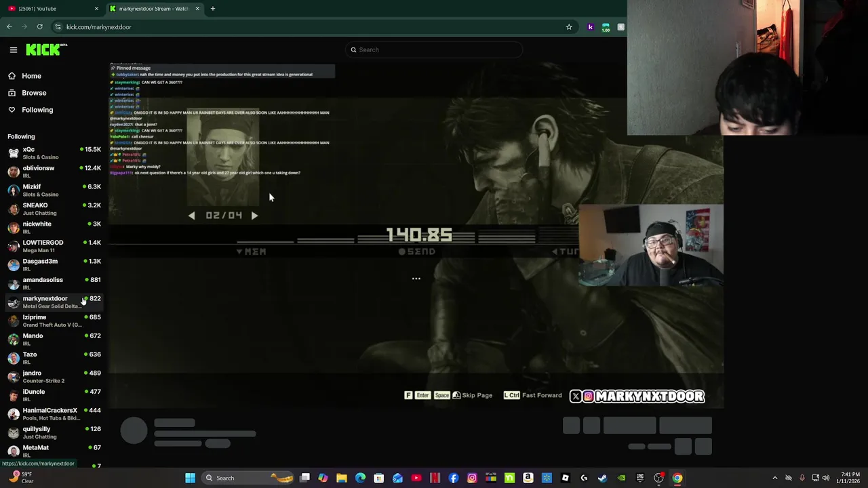The image size is (868, 488).
Task: Open Amazon from the taskbar
Action: click(x=528, y=478)
